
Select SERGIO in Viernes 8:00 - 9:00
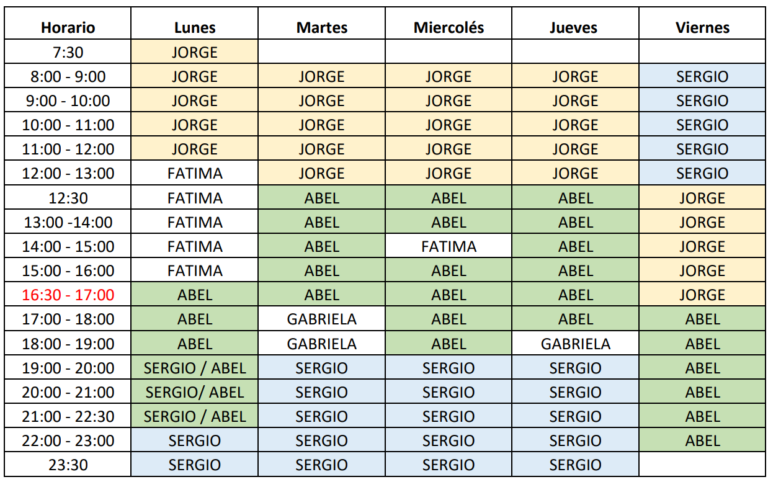pos(702,76)
